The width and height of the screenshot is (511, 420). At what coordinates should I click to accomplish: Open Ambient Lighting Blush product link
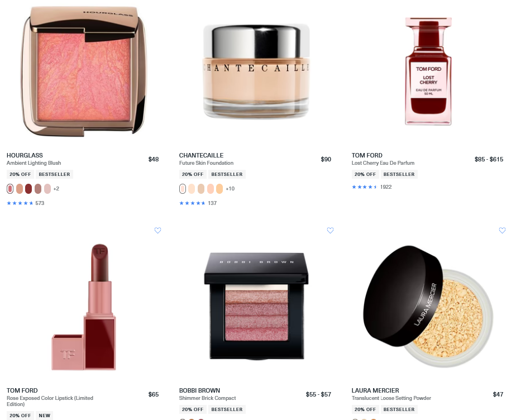click(x=34, y=163)
